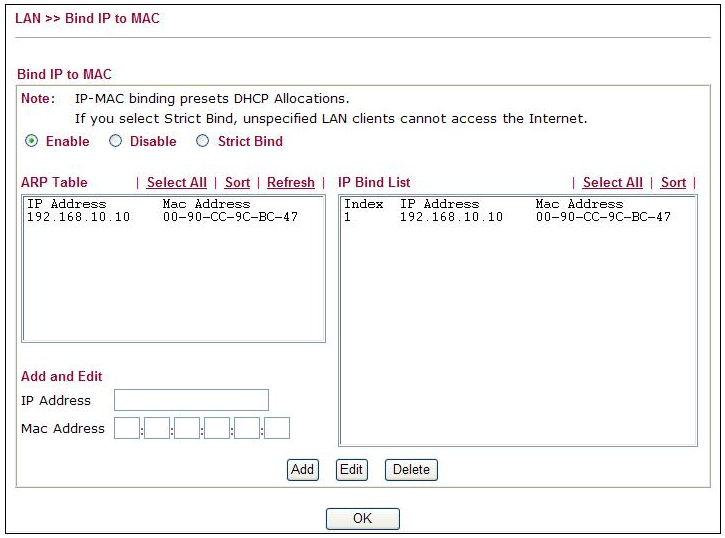This screenshot has width=725, height=538.
Task: Click Select All link for IP Bind List
Action: (612, 183)
